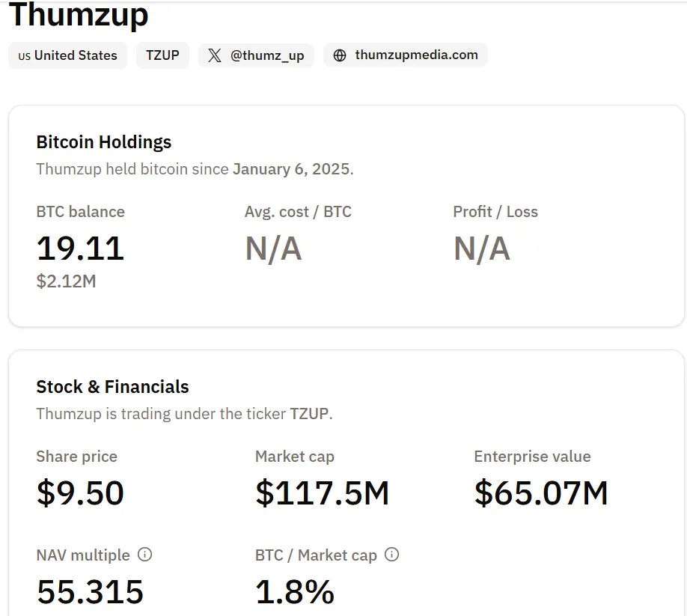
Task: Click the $65.07M enterprise value
Action: [x=541, y=493]
